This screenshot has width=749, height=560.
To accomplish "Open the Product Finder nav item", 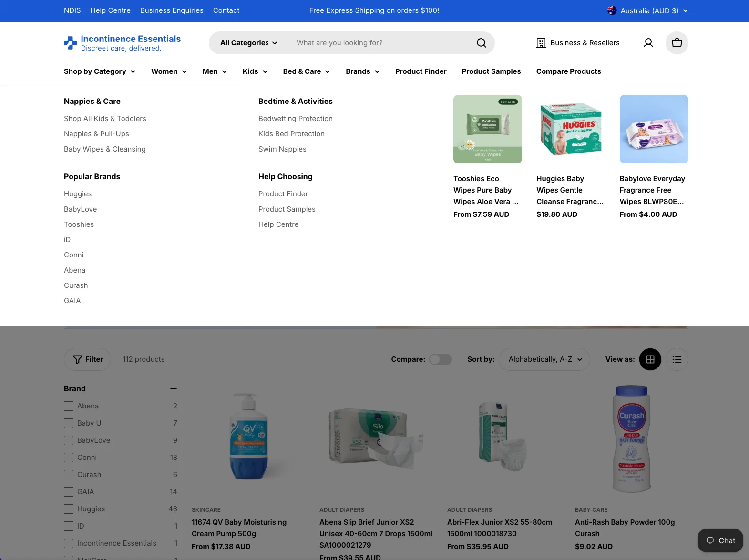I will 421,71.
